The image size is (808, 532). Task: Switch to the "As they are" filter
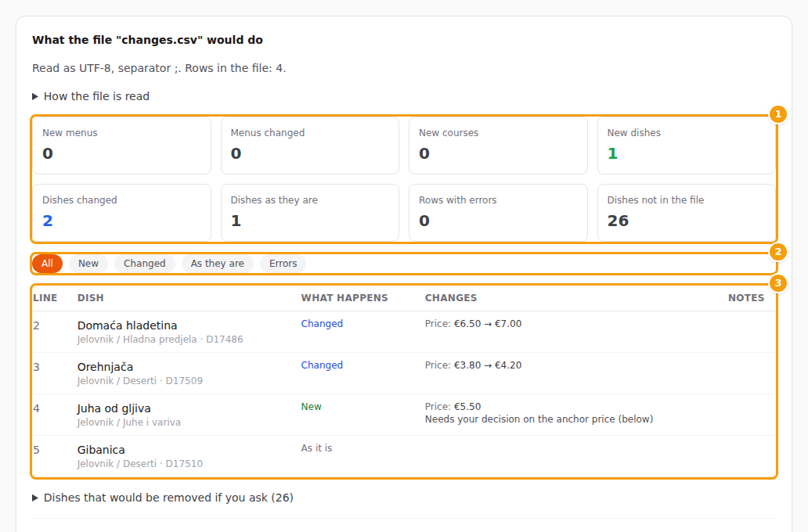click(218, 263)
